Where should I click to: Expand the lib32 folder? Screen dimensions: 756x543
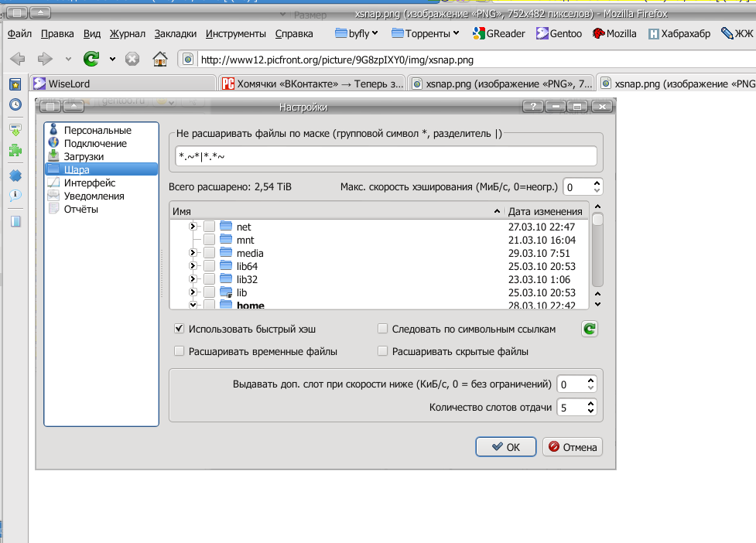(193, 279)
